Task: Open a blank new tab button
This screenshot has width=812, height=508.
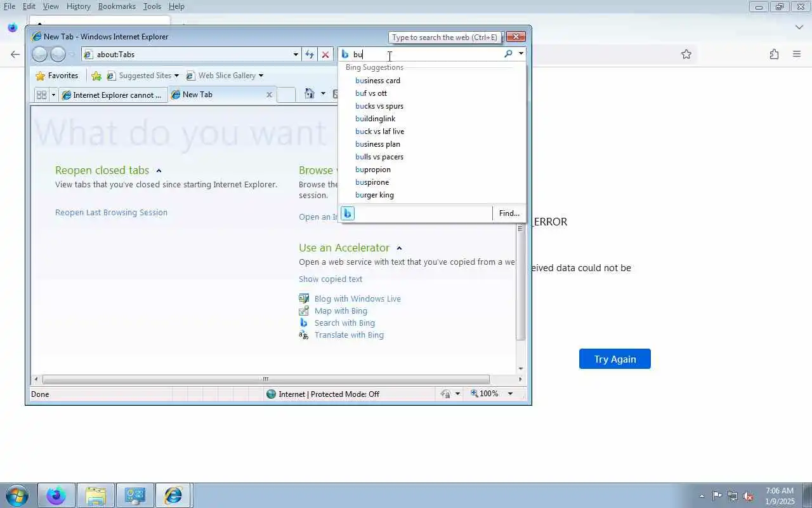Action: coord(286,95)
